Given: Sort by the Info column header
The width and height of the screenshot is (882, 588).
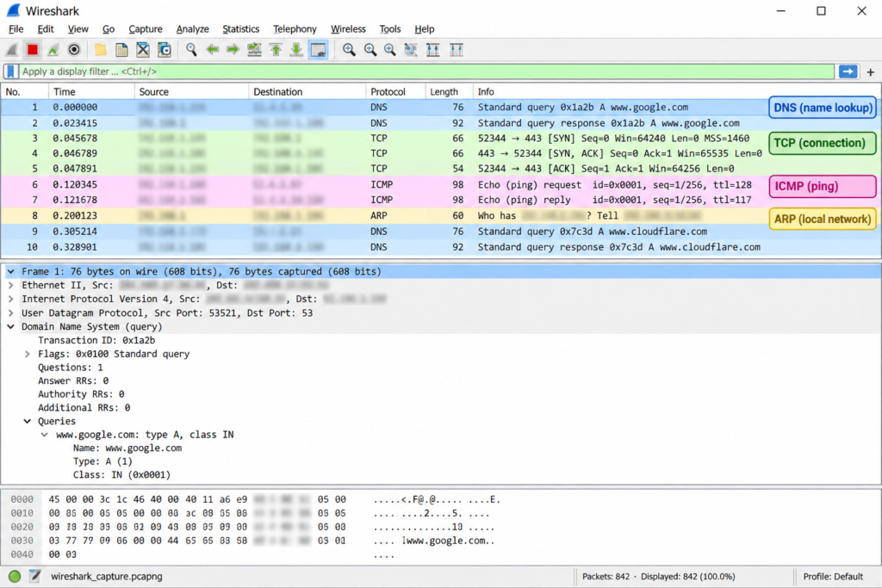Looking at the screenshot, I should [675, 91].
